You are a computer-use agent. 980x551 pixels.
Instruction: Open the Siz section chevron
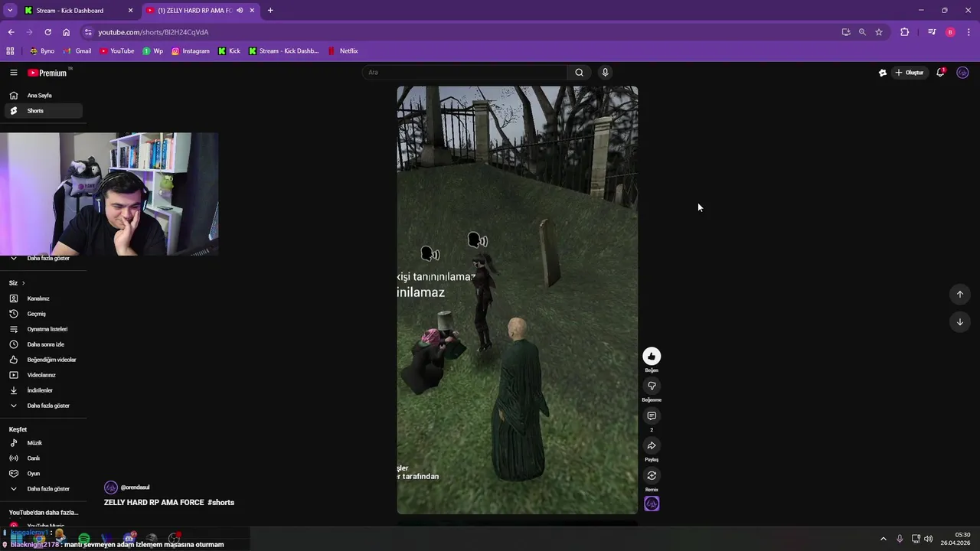[x=23, y=283]
